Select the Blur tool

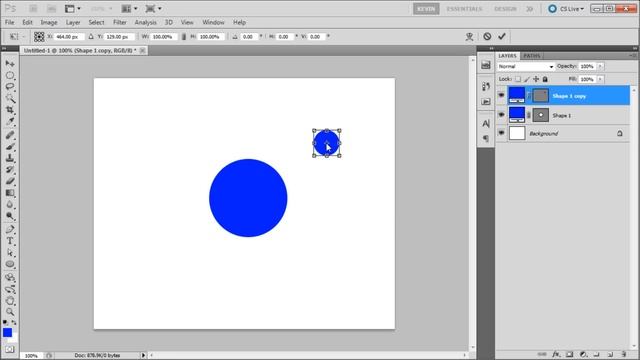pos(10,204)
